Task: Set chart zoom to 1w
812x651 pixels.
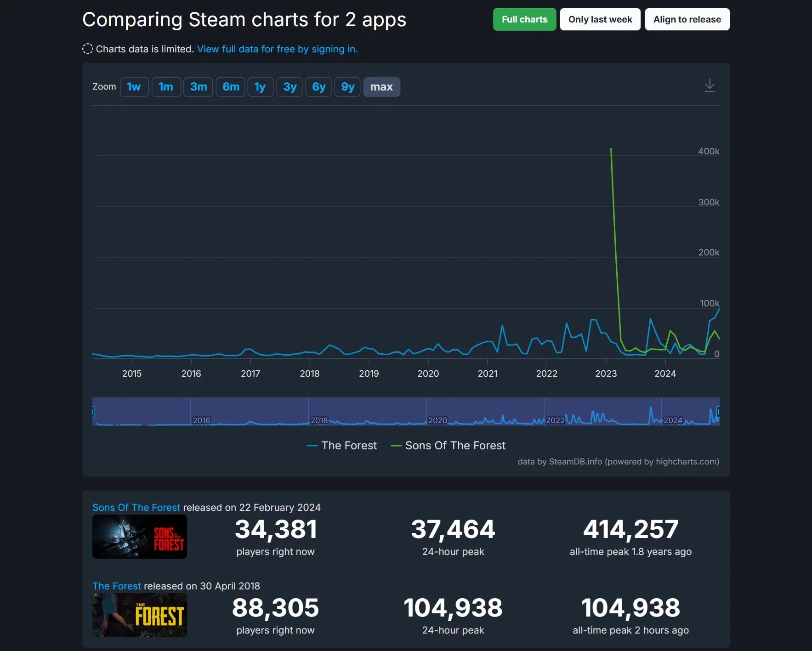Action: [x=134, y=87]
